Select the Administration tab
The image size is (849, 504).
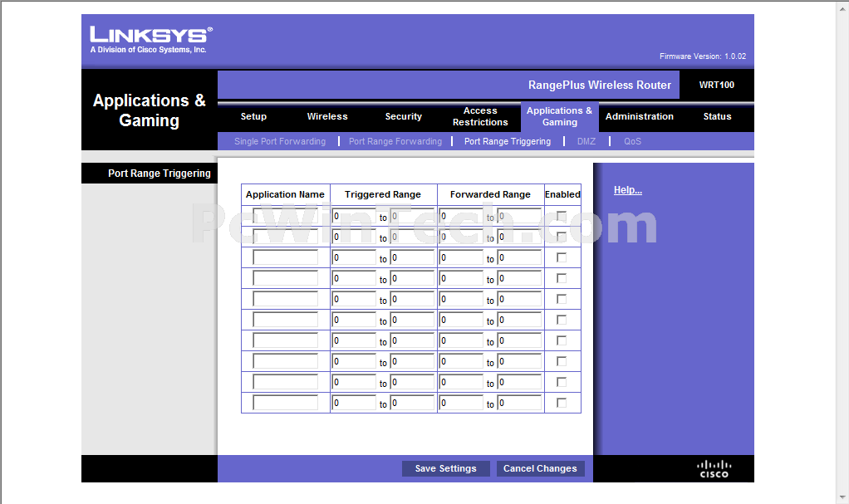click(640, 116)
